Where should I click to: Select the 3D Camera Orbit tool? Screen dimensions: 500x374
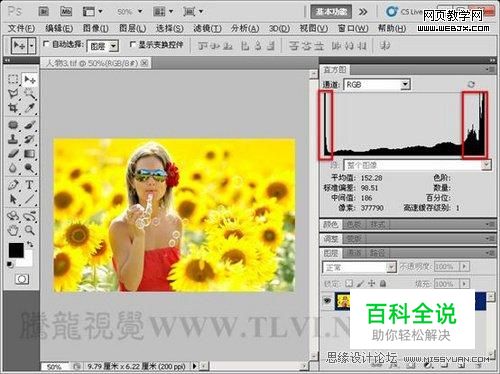coord(30,216)
